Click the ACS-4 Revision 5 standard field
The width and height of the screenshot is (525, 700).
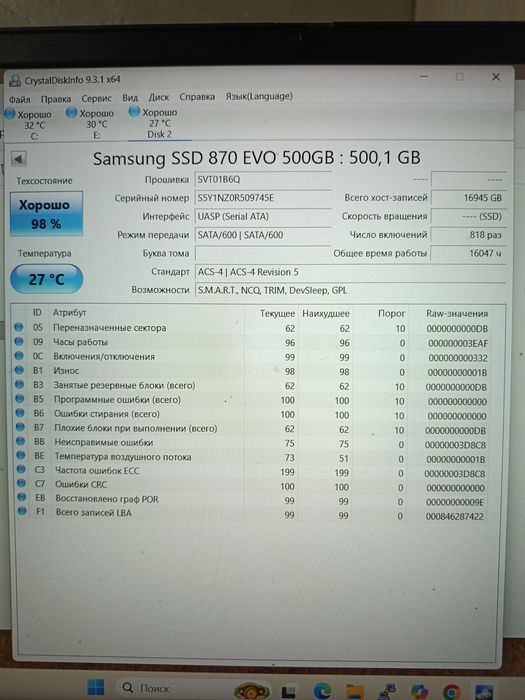click(x=350, y=272)
